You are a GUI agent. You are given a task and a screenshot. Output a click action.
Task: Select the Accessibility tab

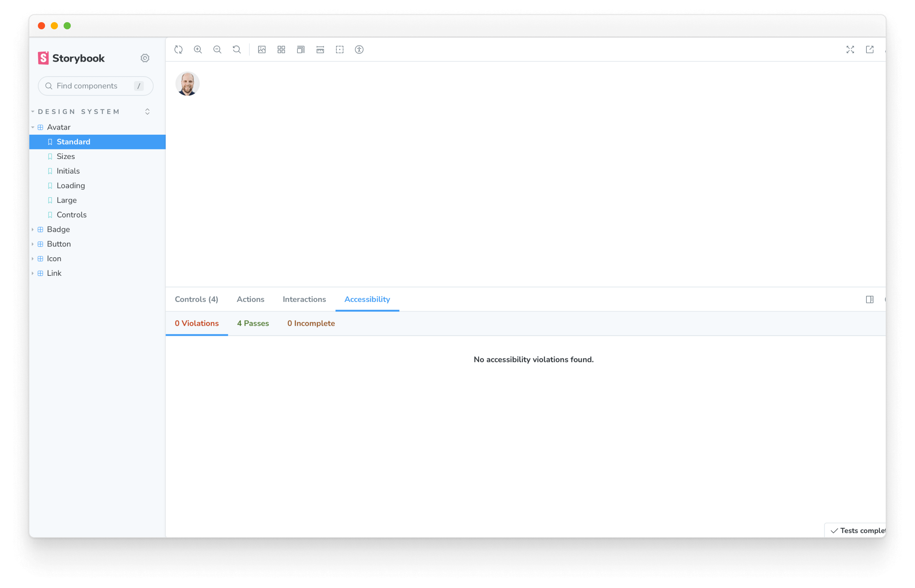pos(367,299)
